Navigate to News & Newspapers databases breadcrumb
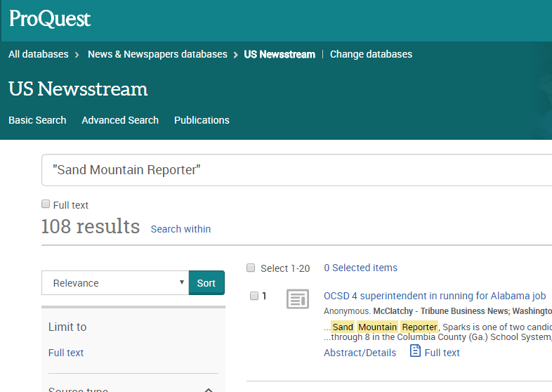Image resolution: width=552 pixels, height=392 pixels. 157,54
